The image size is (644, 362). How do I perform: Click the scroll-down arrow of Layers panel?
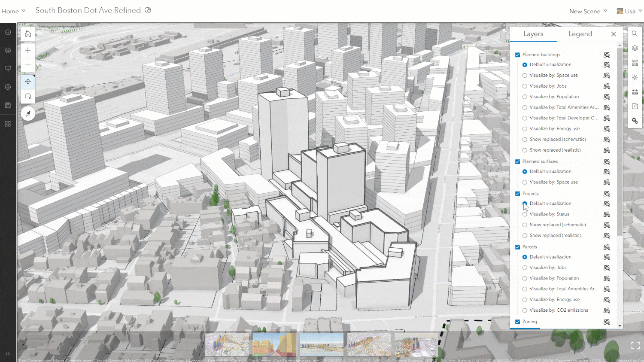click(x=620, y=326)
